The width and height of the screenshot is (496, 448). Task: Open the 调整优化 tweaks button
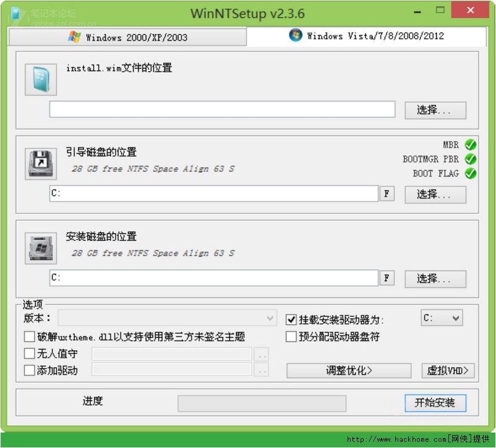pos(349,370)
